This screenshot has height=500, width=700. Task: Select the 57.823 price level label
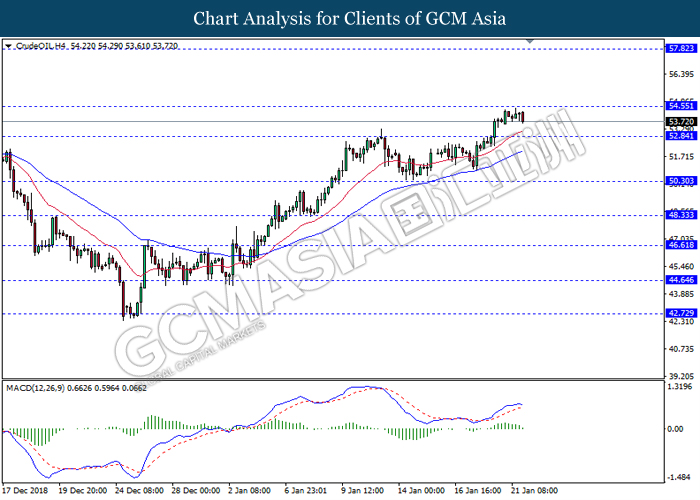point(681,48)
